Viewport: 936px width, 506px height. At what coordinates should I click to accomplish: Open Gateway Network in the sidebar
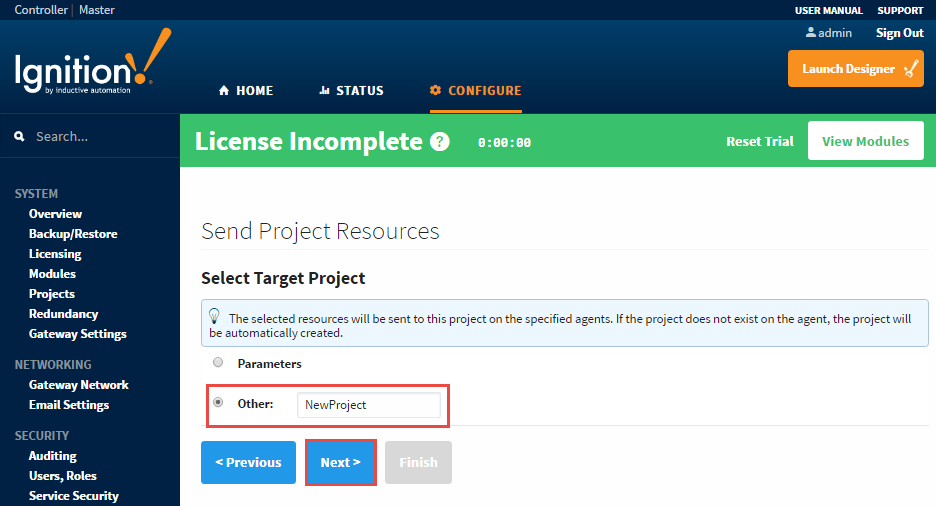79,385
